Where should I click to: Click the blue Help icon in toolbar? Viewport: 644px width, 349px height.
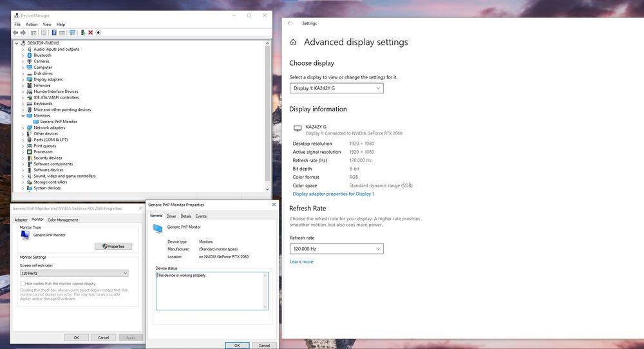(54, 32)
